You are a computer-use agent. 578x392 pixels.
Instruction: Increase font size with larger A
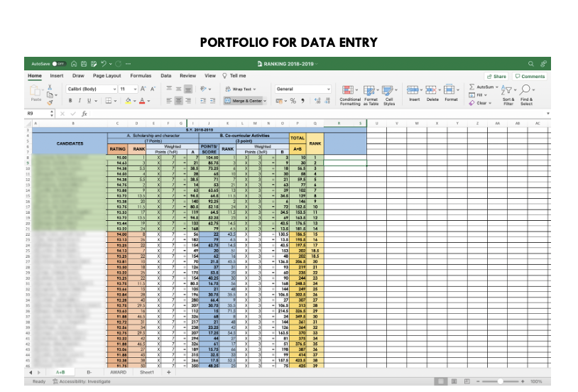pyautogui.click(x=143, y=89)
